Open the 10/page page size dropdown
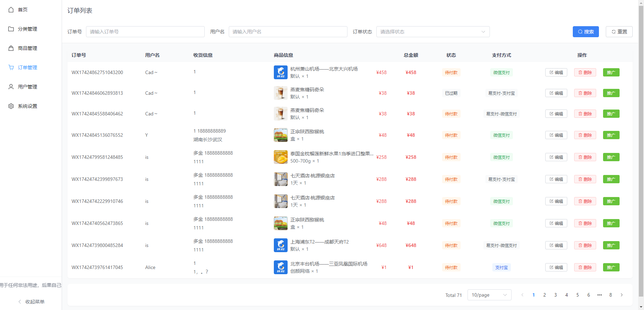 [x=489, y=295]
